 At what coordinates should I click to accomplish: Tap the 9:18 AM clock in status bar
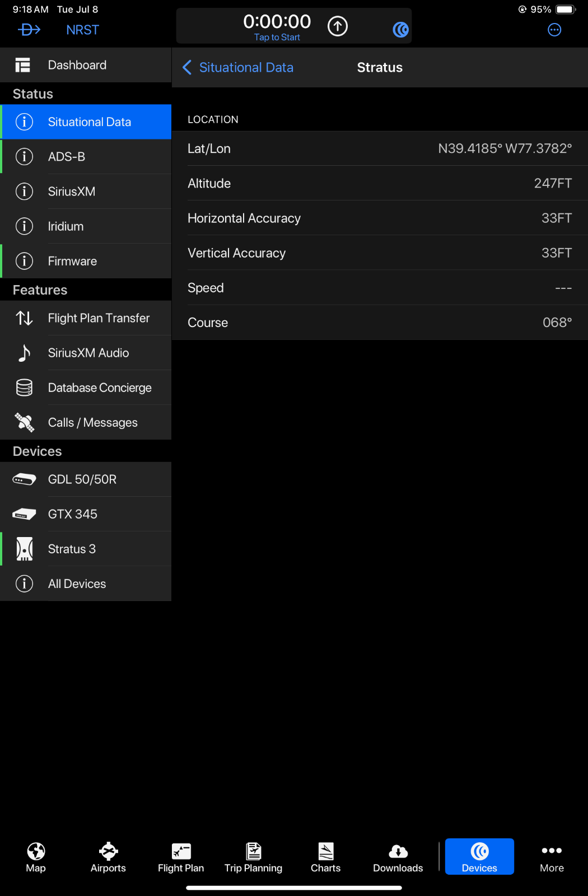[x=30, y=9]
